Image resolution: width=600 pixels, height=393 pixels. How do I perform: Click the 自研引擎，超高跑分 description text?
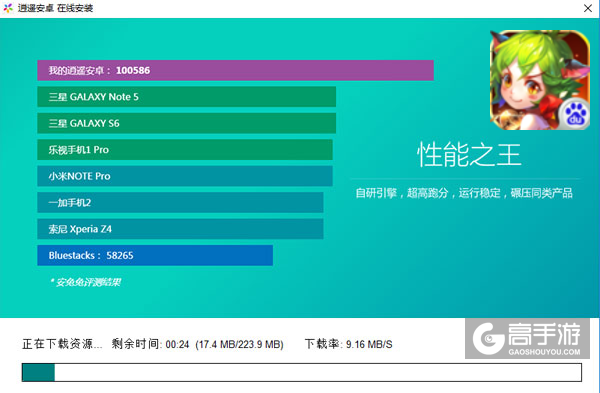[464, 193]
